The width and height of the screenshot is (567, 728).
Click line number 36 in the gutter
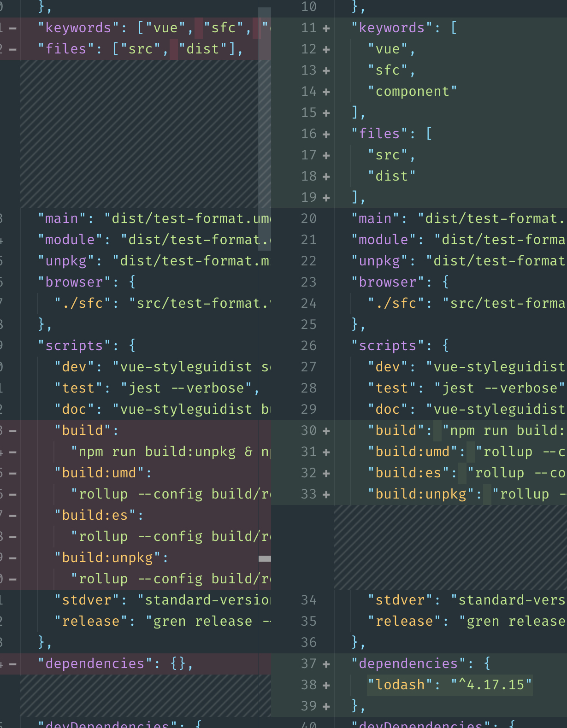[309, 642]
